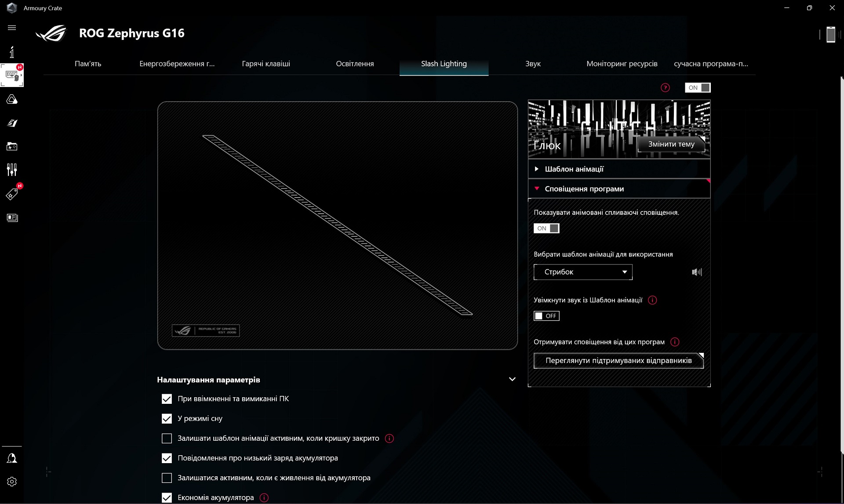844x504 pixels.
Task: Select the Device keyboard icon in the sidebar
Action: point(12,76)
